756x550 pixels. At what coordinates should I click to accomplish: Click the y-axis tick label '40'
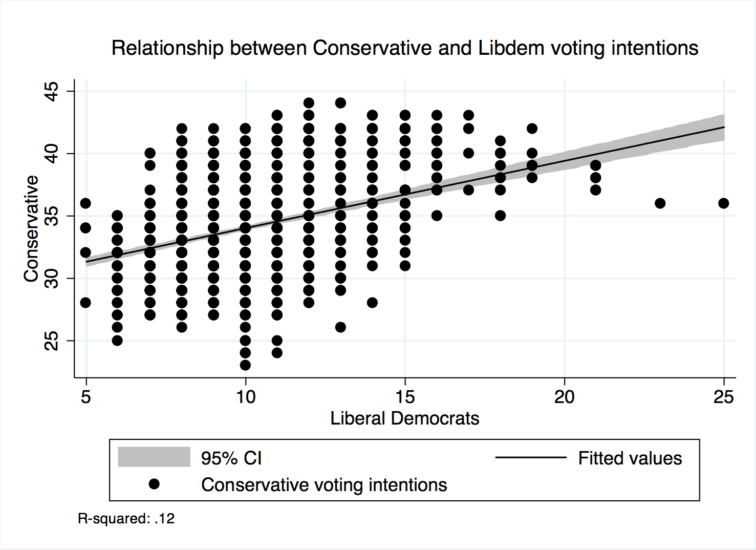pos(52,154)
